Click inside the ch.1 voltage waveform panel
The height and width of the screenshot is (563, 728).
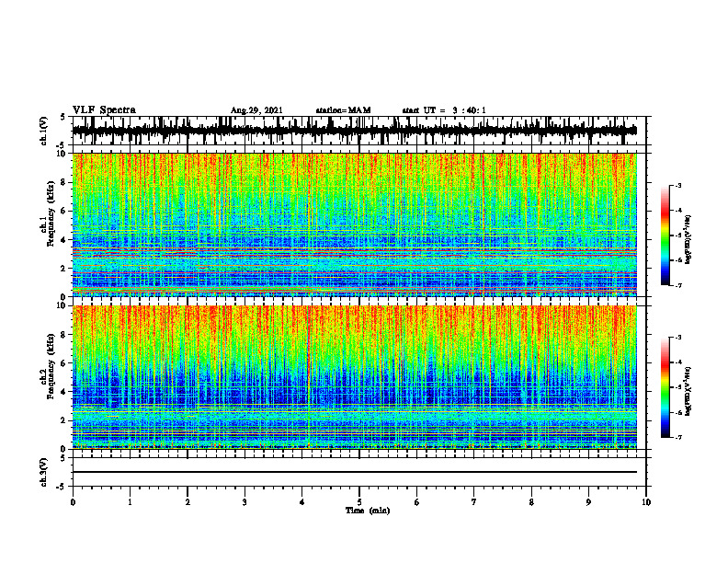coord(358,131)
